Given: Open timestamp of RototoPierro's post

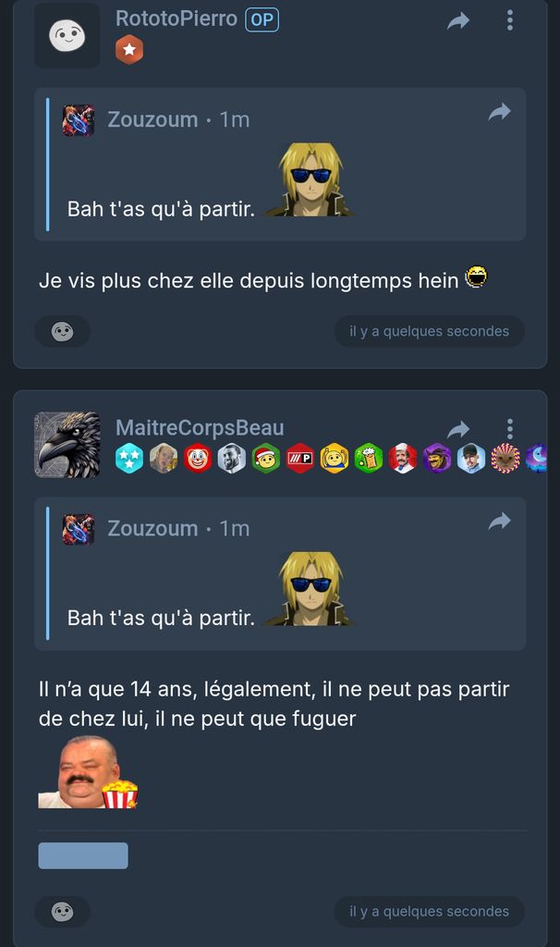Looking at the screenshot, I should [429, 331].
